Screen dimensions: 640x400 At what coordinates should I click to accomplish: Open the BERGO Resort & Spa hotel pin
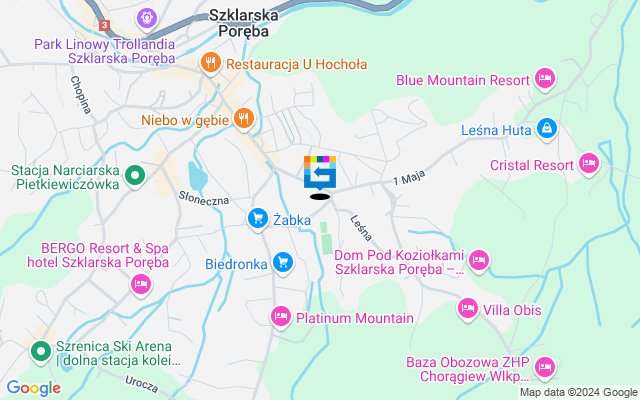[141, 284]
